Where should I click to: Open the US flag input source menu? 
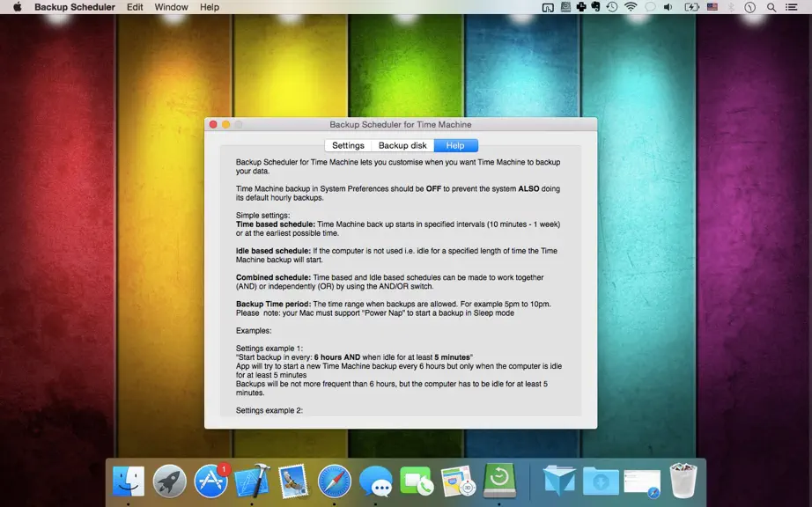pos(712,7)
